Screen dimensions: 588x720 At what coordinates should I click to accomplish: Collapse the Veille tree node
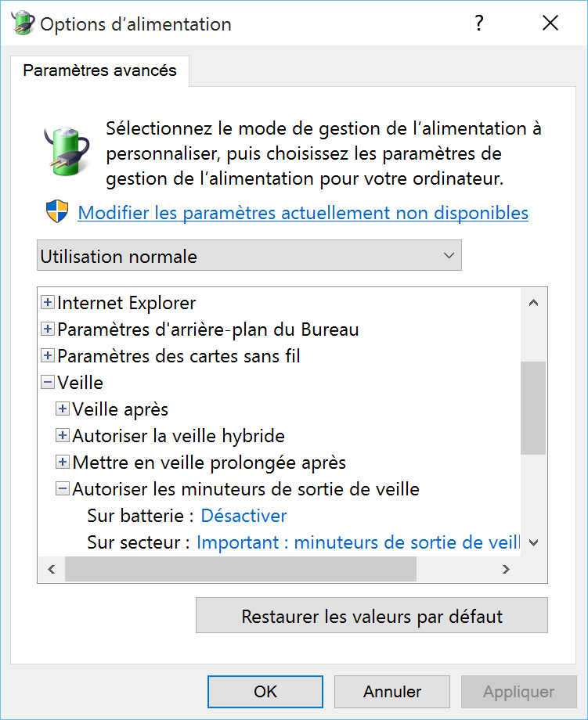coord(48,383)
